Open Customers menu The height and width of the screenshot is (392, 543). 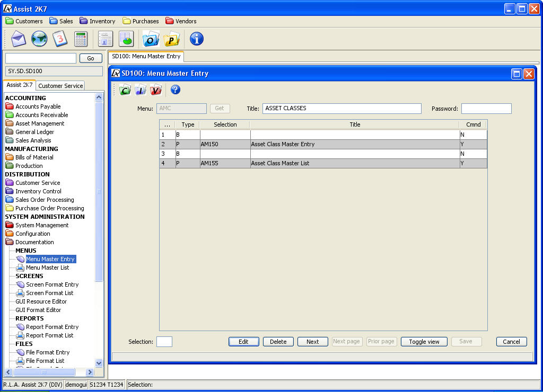(x=24, y=21)
